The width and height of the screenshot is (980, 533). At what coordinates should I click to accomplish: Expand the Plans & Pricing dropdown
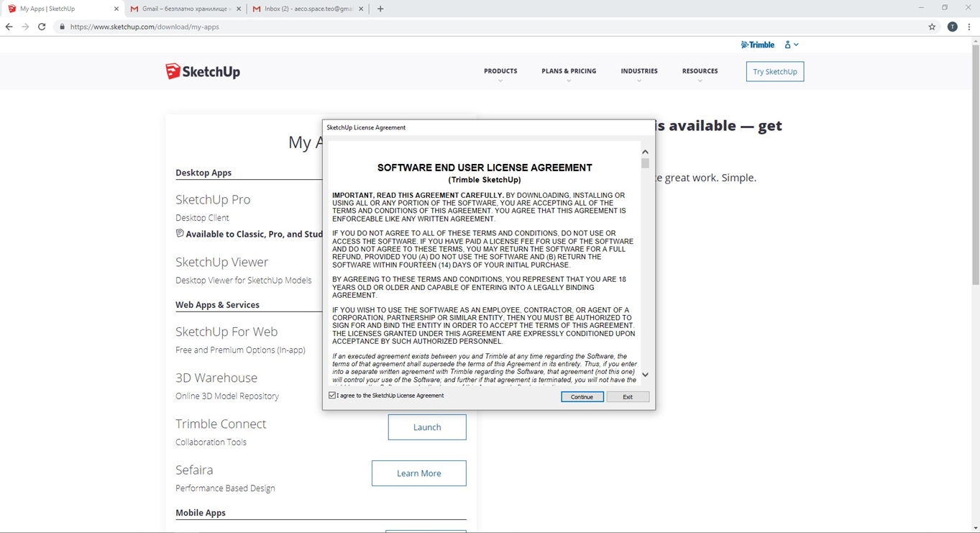coord(569,71)
